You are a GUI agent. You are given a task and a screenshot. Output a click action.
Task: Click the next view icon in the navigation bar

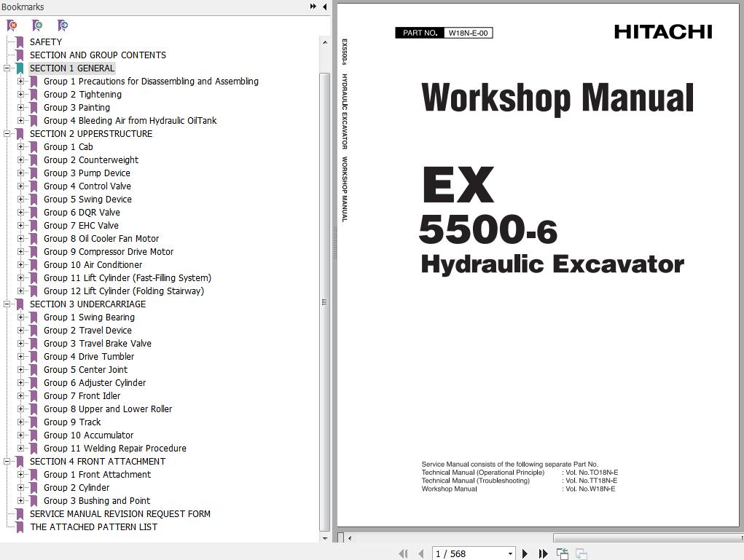click(582, 553)
